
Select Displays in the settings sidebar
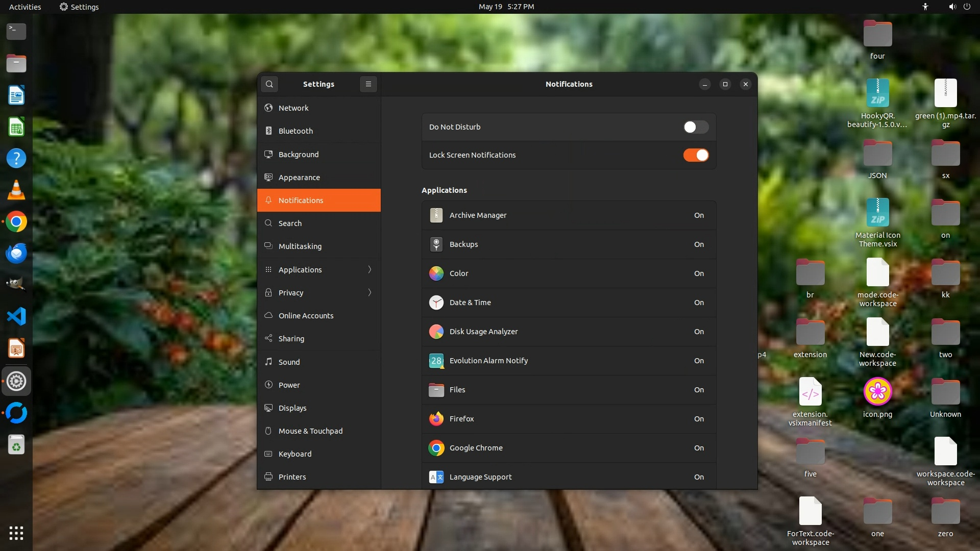click(292, 408)
